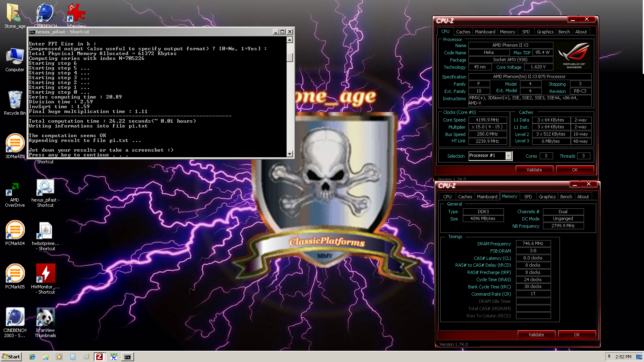The height and width of the screenshot is (362, 644).
Task: Click the console scrollbar up arrow
Action: tap(289, 40)
